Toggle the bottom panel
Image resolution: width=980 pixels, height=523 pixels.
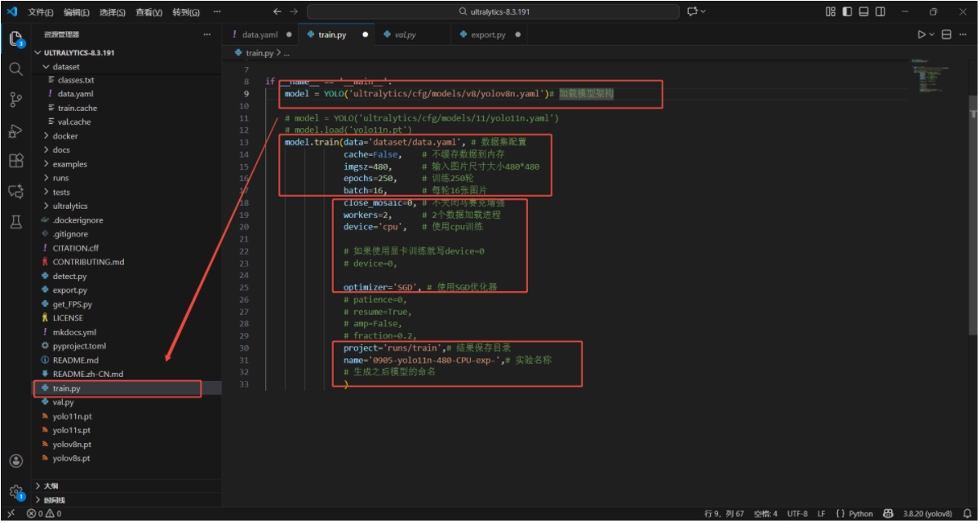click(863, 11)
